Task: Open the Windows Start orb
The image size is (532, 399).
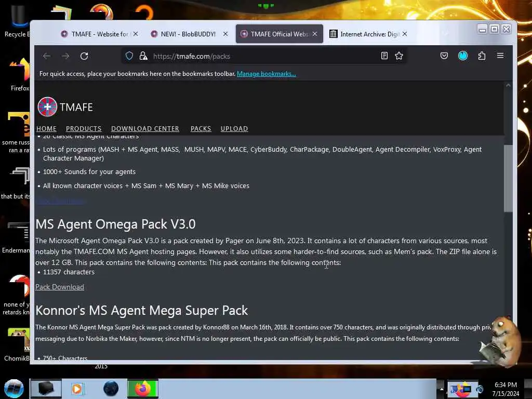Action: [x=14, y=389]
